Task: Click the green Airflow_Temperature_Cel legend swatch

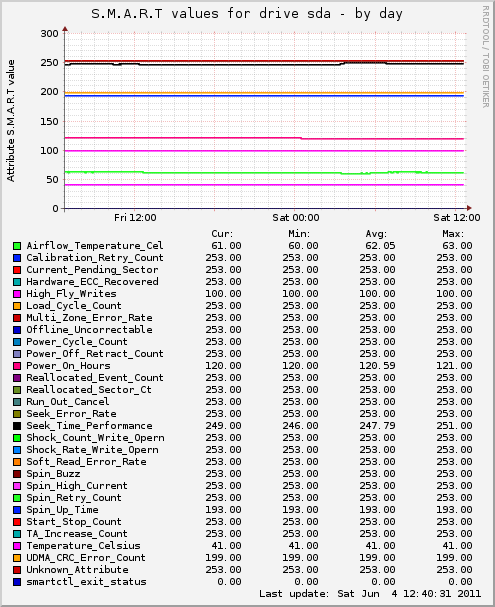Action: click(17, 246)
